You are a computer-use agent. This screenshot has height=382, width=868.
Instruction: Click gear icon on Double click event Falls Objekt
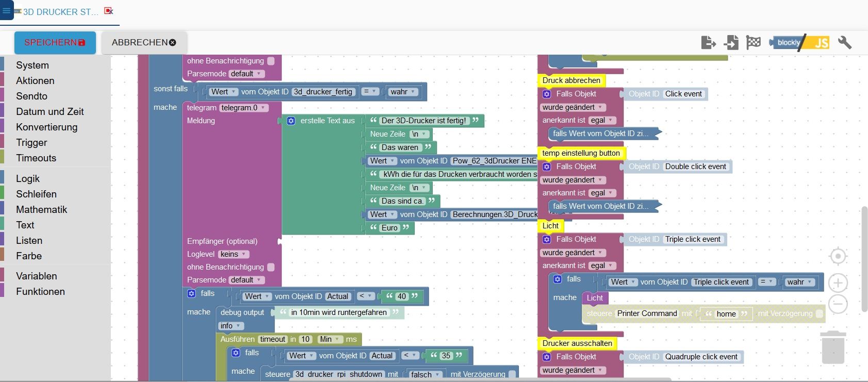tap(547, 167)
